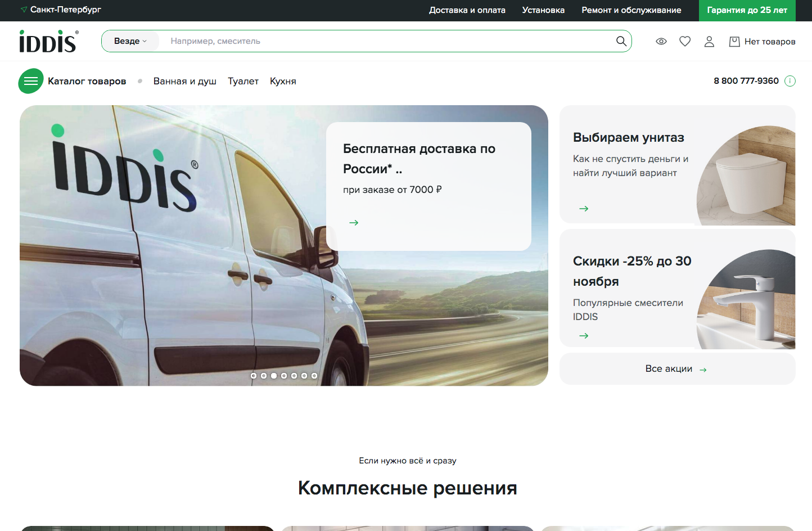
Task: Open Установка page
Action: click(543, 10)
